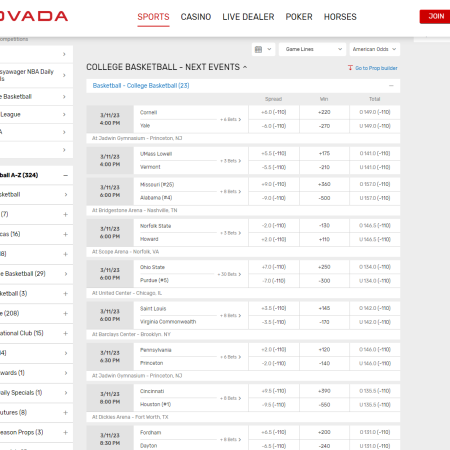Open the Awards (1) sidebar item
450x450 pixels.
coord(36,373)
